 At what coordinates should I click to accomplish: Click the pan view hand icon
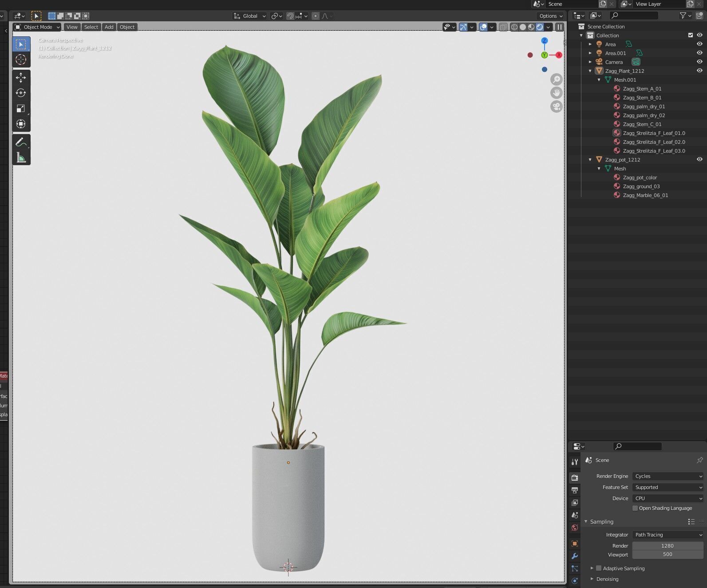coord(556,93)
